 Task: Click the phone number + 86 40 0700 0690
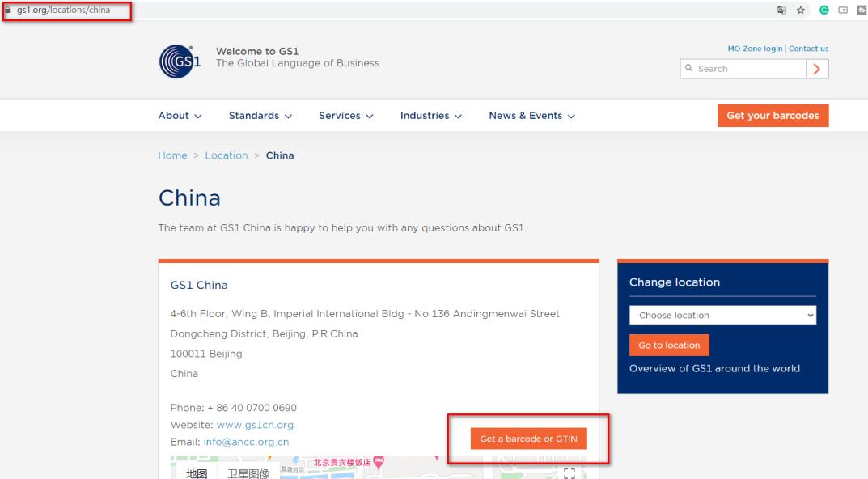(252, 408)
